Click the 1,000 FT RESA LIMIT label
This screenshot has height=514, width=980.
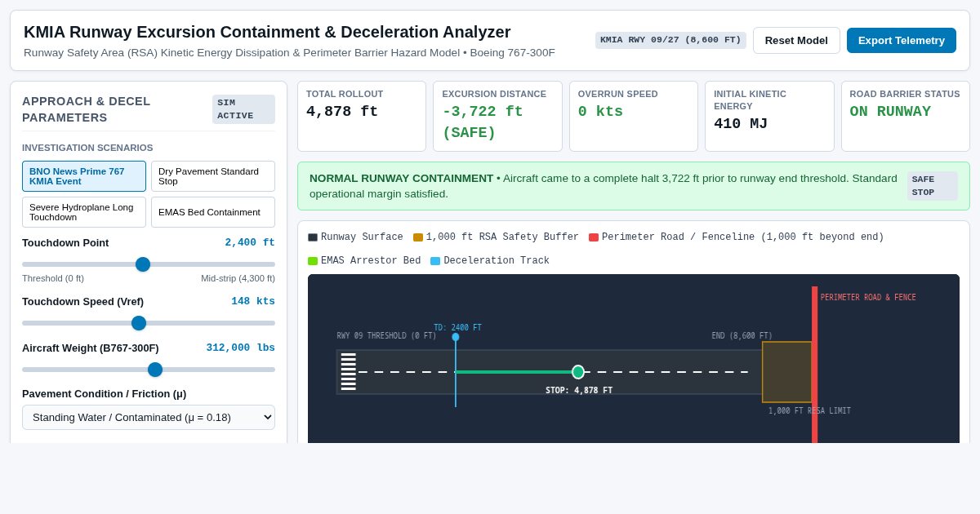809,411
